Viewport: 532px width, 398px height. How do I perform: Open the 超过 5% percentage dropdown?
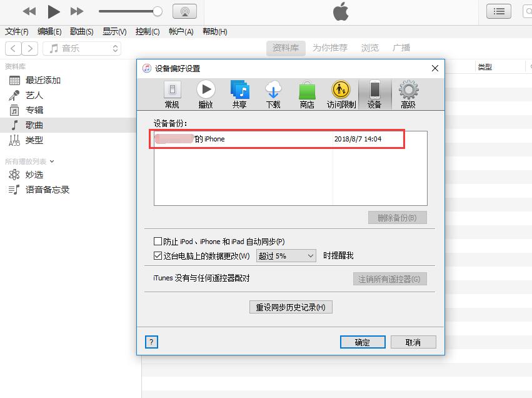[x=286, y=255]
